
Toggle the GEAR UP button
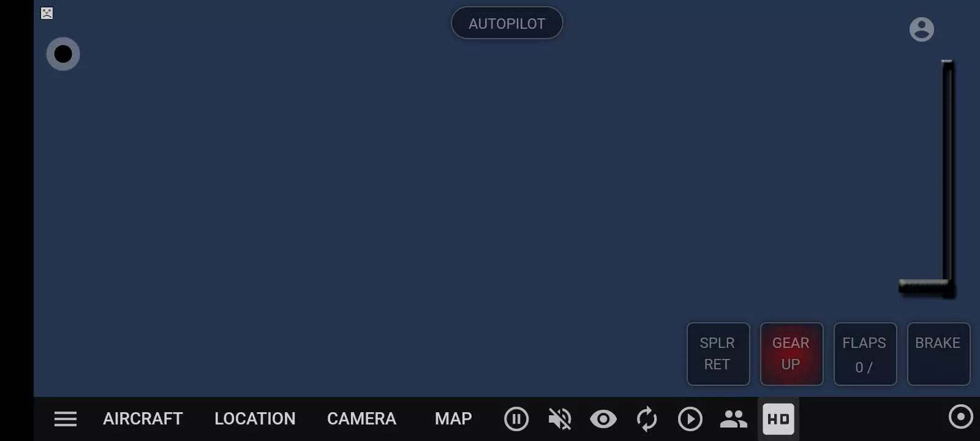791,354
